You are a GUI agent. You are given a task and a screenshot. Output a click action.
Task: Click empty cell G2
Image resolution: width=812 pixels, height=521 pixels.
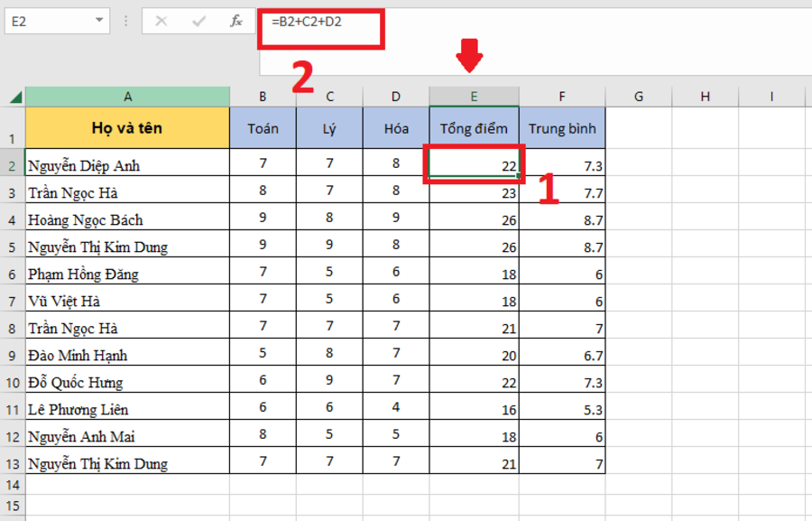[639, 163]
